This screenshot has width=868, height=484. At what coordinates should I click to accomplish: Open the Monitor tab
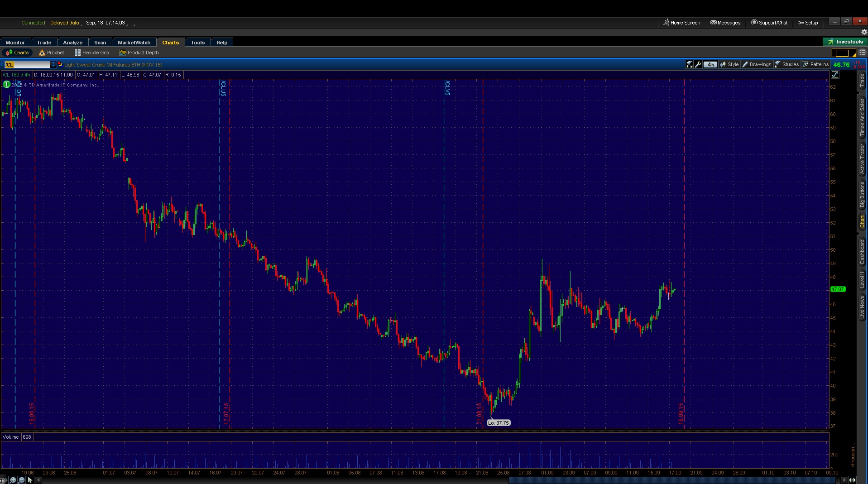15,43
